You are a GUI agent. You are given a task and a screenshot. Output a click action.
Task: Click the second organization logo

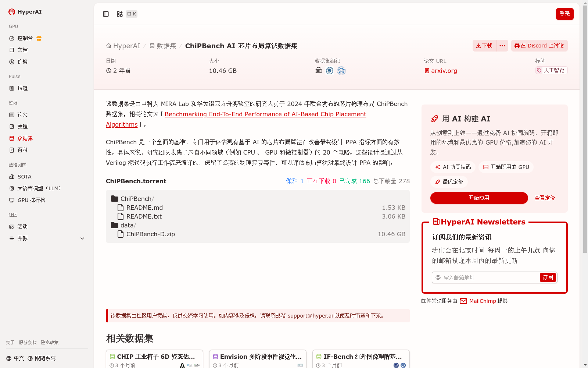(330, 71)
